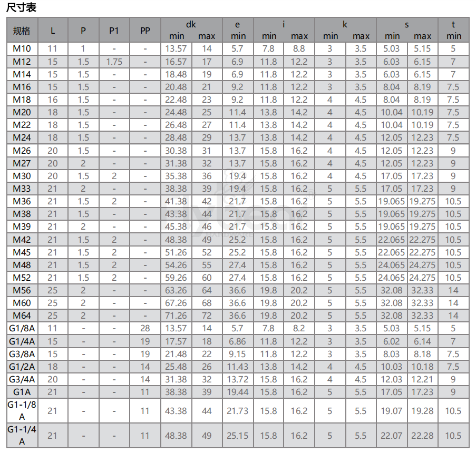476x453 pixels.
Task: Click the dk column header
Action: click(x=191, y=24)
